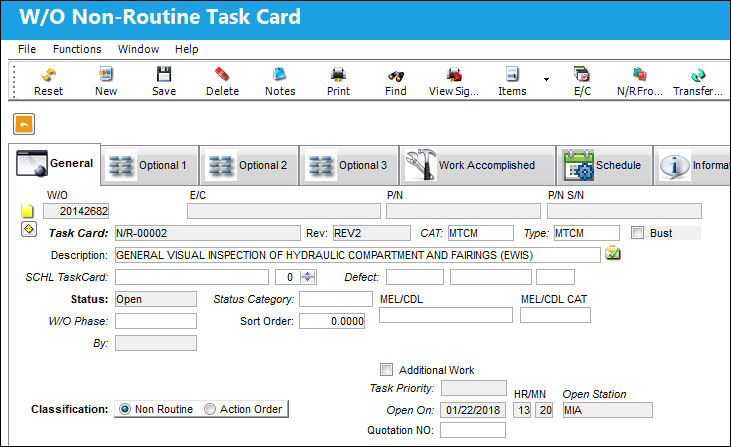The width and height of the screenshot is (731, 447).
Task: Open the File menu
Action: point(27,49)
